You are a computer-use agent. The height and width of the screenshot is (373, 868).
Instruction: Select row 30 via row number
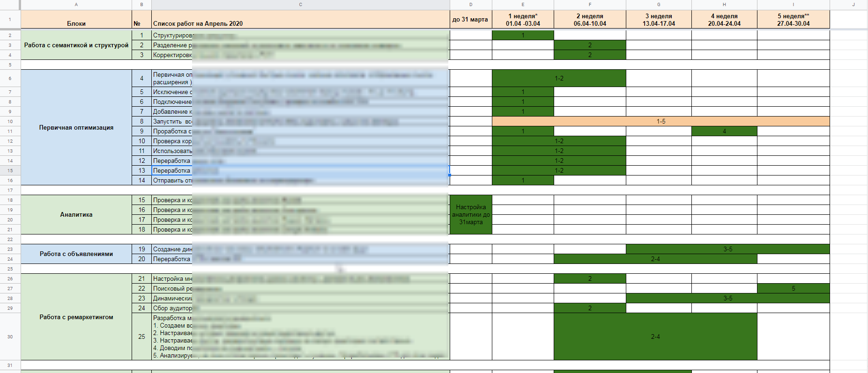click(x=10, y=337)
